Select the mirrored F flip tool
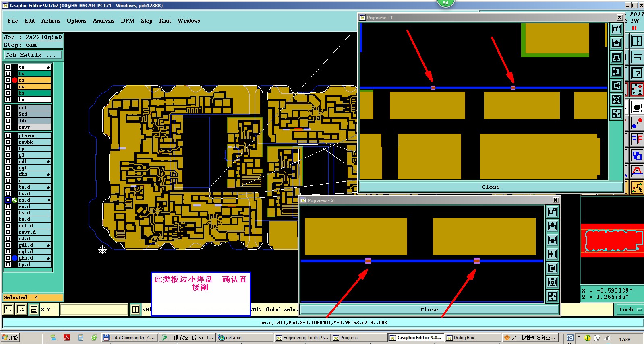The height and width of the screenshot is (344, 644). click(x=637, y=139)
